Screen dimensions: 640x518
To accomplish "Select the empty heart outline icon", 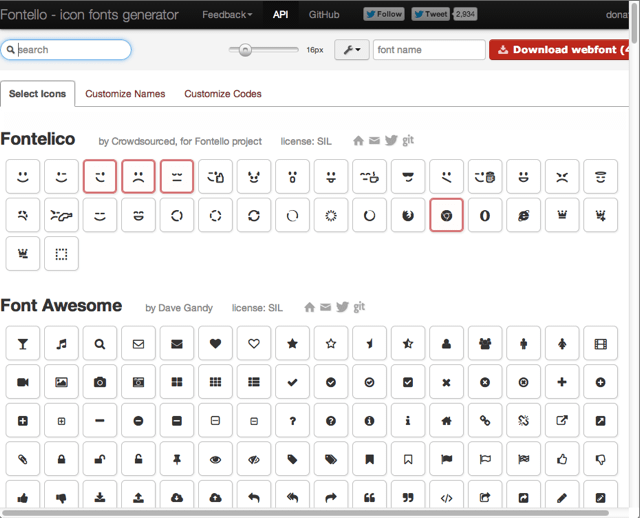I will tap(253, 343).
